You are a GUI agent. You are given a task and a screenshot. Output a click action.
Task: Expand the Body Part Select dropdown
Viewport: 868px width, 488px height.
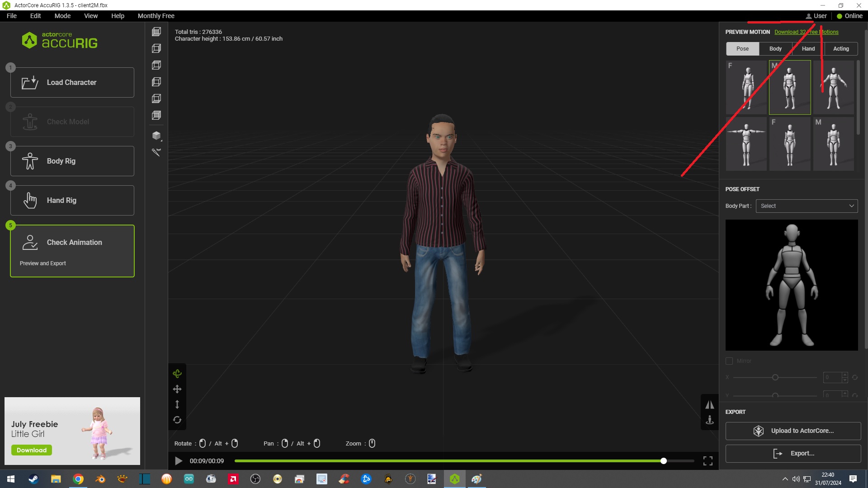tap(807, 206)
